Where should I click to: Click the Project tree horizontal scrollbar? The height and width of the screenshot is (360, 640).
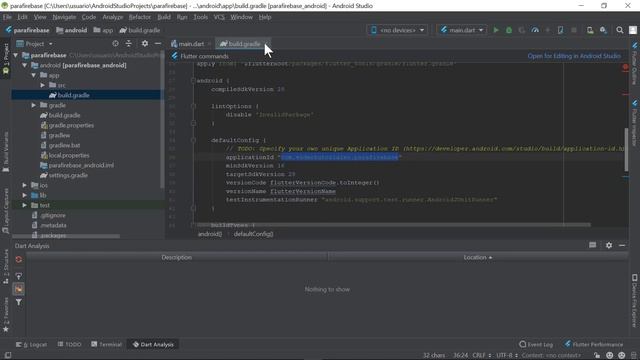[x=66, y=236]
